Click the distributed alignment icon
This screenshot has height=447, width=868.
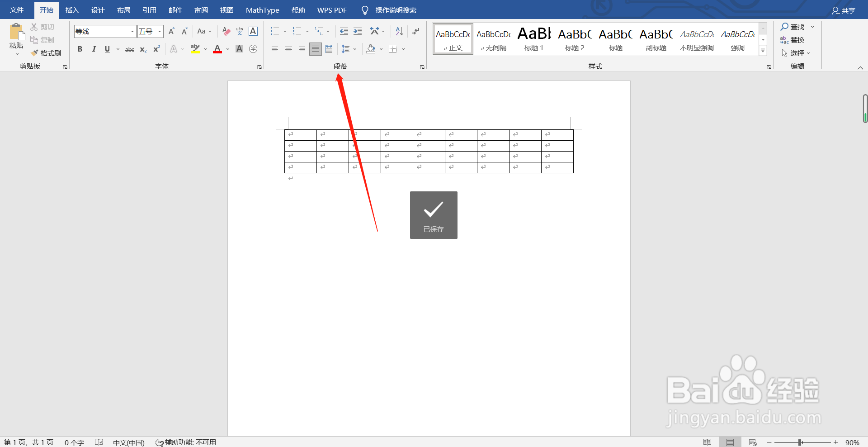[329, 49]
